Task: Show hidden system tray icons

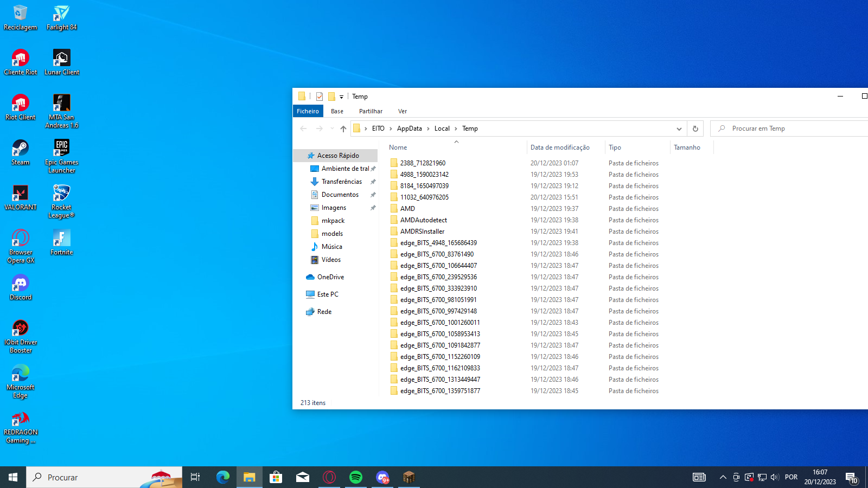Action: click(723, 477)
